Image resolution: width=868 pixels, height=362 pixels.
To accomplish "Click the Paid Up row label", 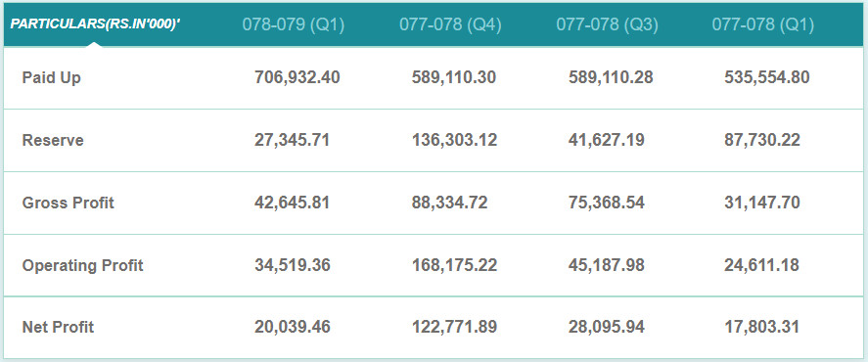I will click(52, 78).
